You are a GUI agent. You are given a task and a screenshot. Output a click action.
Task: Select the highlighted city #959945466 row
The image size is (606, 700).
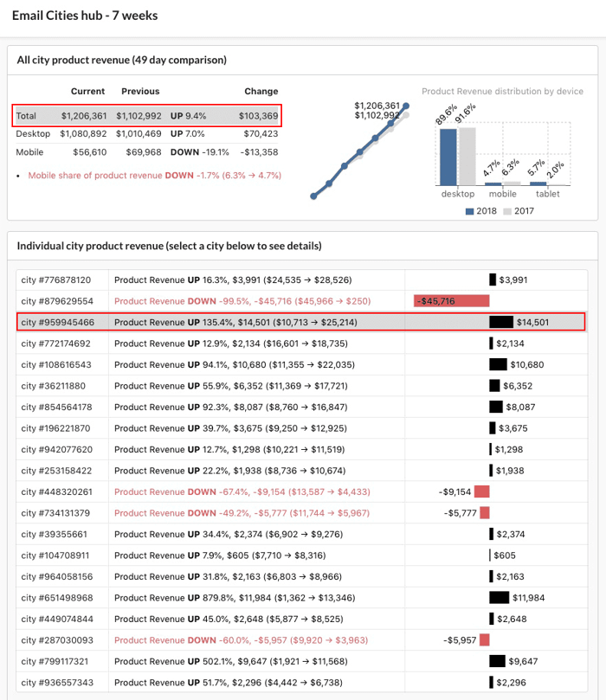pos(301,323)
